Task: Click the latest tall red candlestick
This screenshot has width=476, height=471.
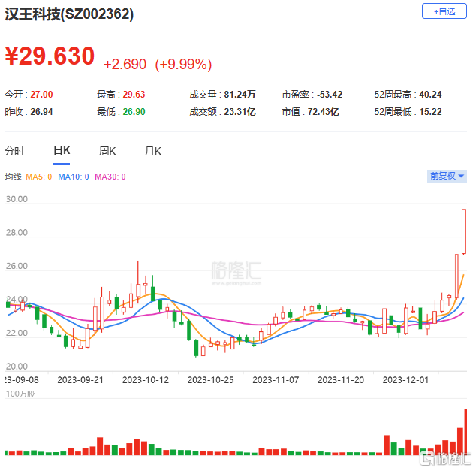Action: coord(464,231)
